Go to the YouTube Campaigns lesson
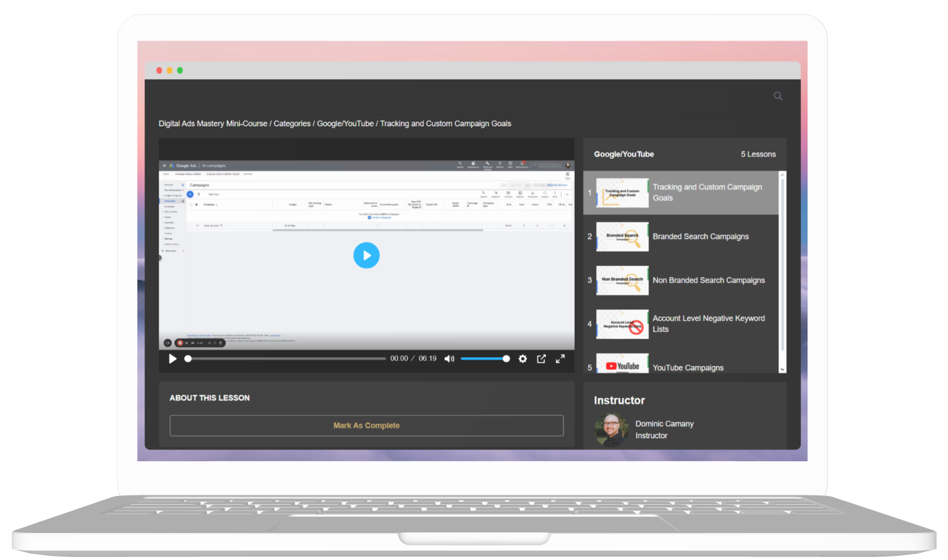This screenshot has width=948, height=560. pos(687,367)
